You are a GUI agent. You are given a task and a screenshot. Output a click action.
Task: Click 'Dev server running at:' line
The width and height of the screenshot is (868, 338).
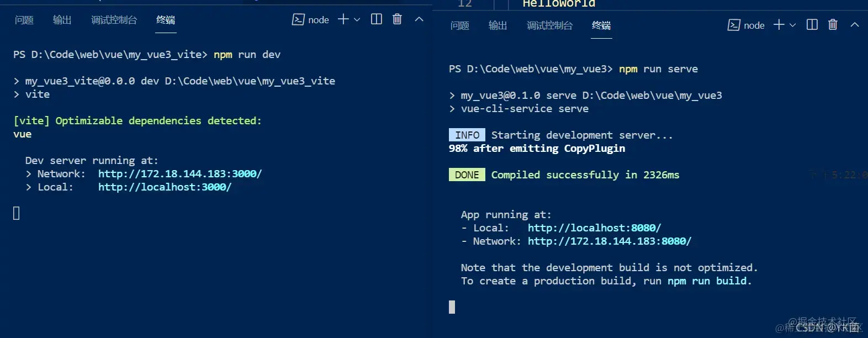(92, 161)
